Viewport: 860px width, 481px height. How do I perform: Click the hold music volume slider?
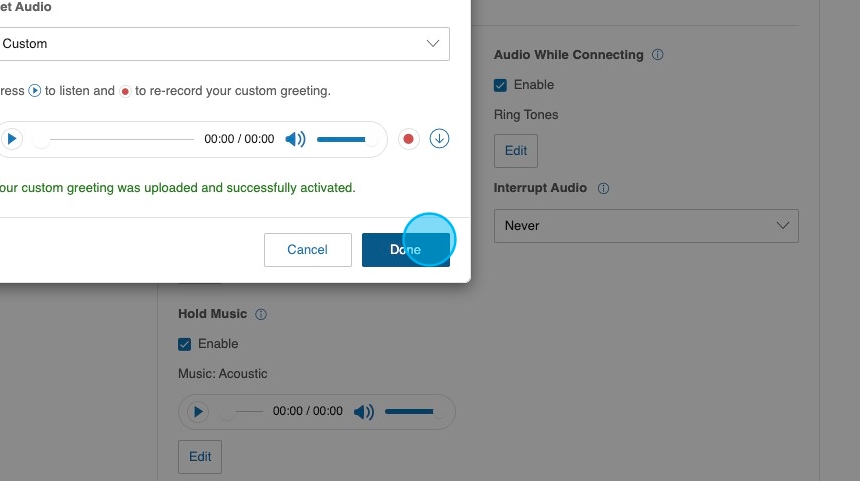pyautogui.click(x=410, y=411)
